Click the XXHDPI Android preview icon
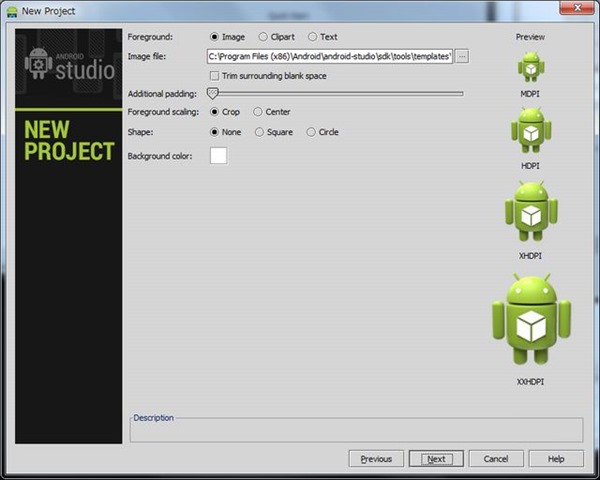The height and width of the screenshot is (480, 600). tap(531, 322)
